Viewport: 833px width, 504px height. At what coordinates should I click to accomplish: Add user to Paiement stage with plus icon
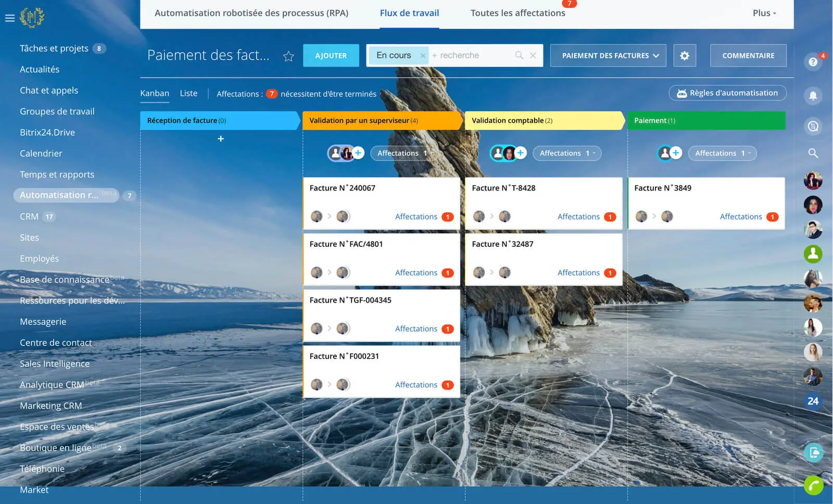[x=676, y=153]
